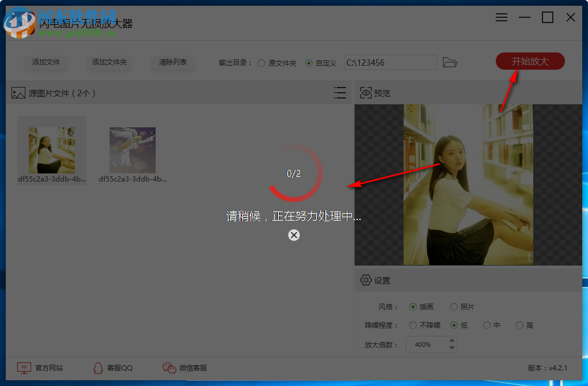The height and width of the screenshot is (386, 588).
Task: Choose 照片 style
Action: [x=462, y=306]
